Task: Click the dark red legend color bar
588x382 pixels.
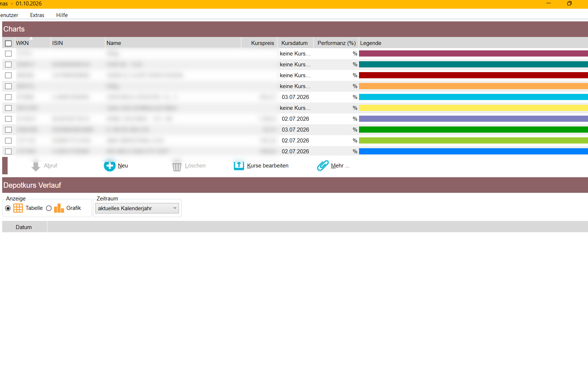Action: pos(473,75)
